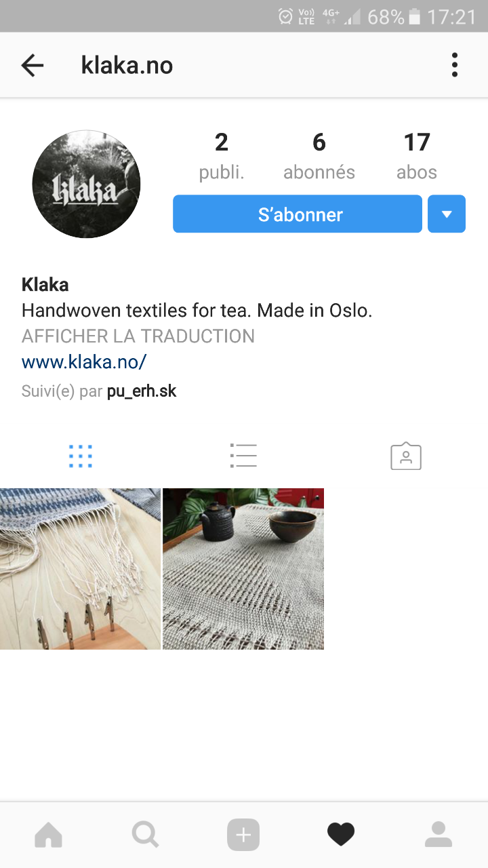Create new post with plus icon

[x=243, y=835]
